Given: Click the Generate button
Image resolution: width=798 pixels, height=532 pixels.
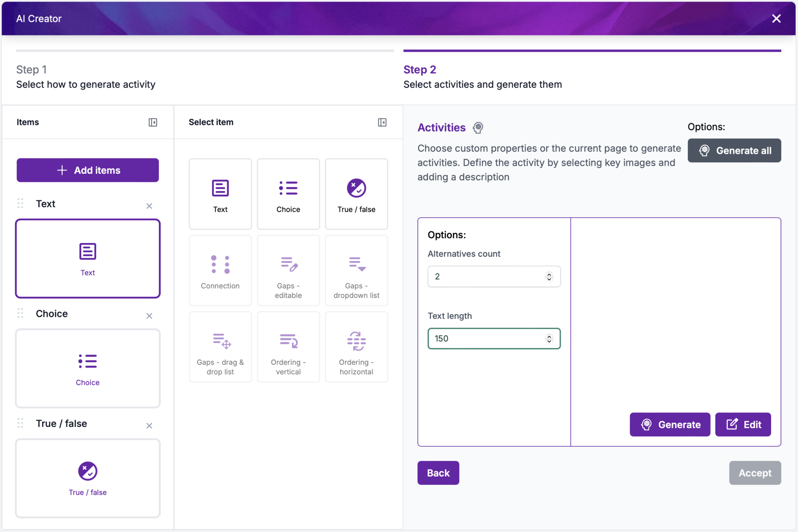Looking at the screenshot, I should (x=670, y=425).
